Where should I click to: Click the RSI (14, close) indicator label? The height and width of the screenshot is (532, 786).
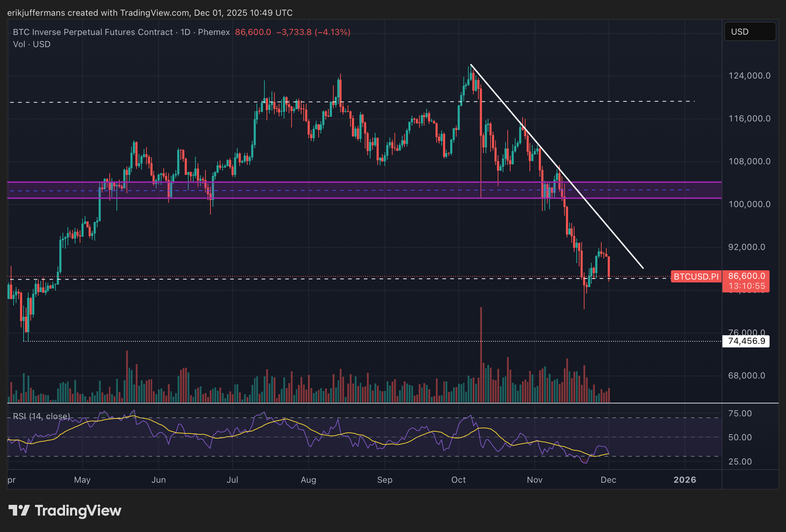(x=41, y=416)
